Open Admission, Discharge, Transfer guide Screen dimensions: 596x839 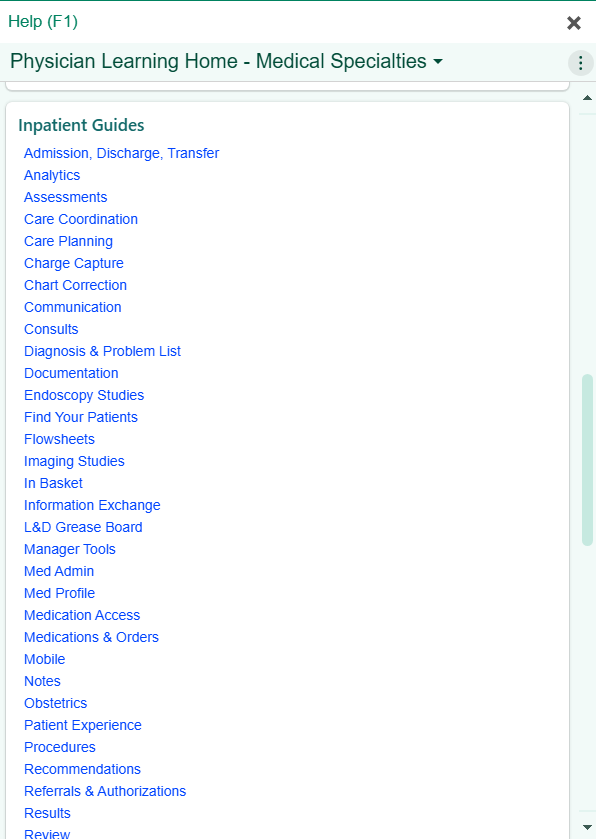point(121,153)
